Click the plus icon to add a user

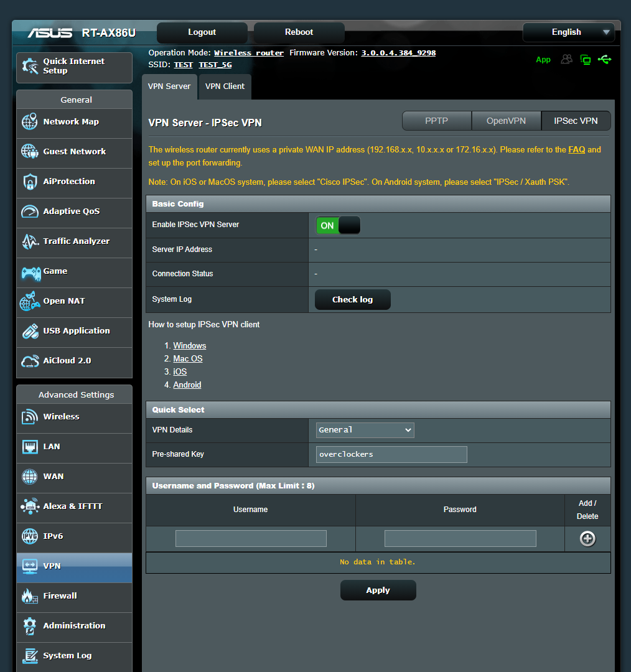[x=587, y=538]
